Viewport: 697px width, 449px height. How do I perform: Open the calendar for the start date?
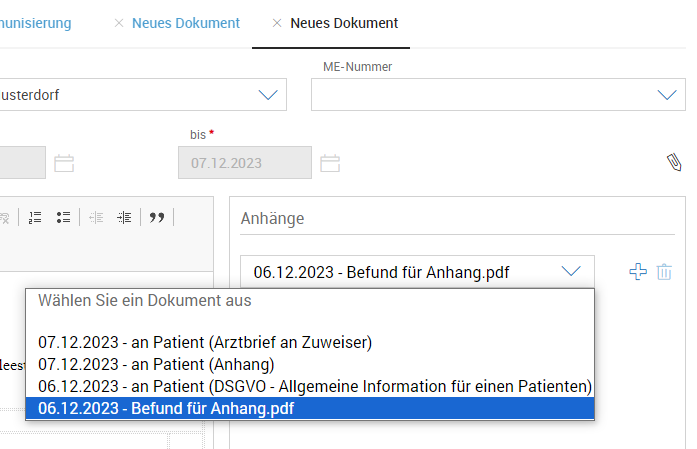(64, 163)
